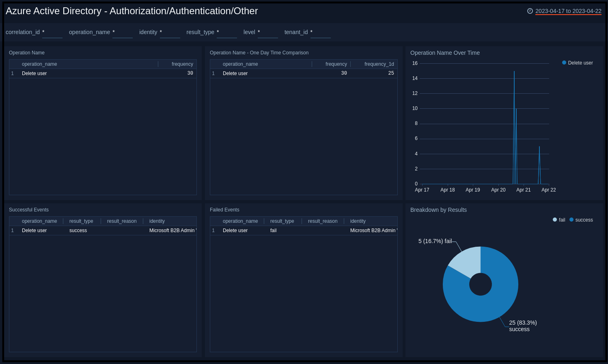Viewport: 608px width, 364px height.
Task: Click the tenant_id filter input
Action: tap(321, 32)
